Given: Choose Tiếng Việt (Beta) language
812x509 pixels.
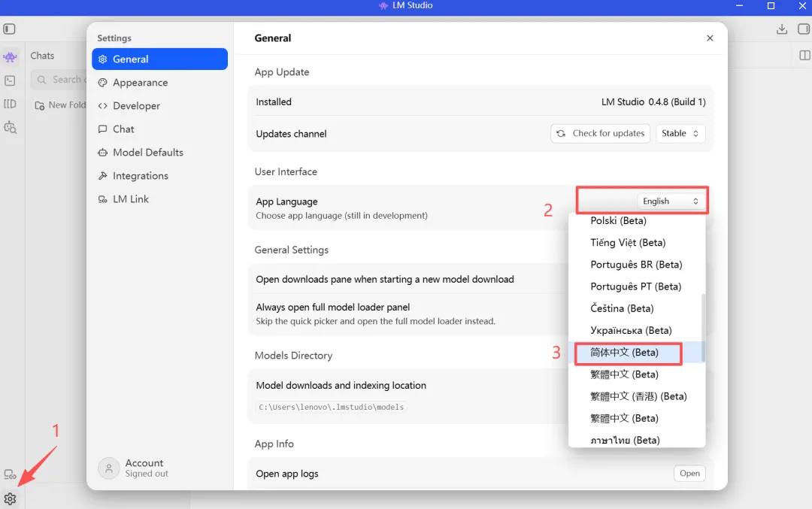Looking at the screenshot, I should point(637,242).
